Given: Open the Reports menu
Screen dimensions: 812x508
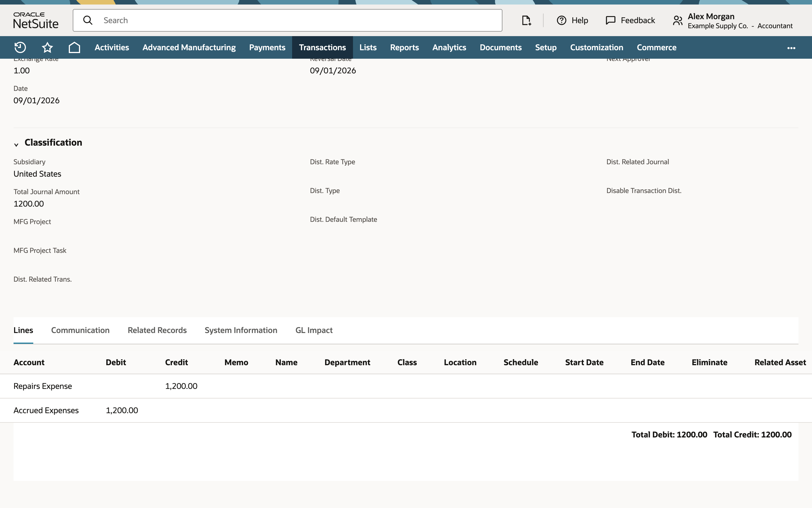Looking at the screenshot, I should (x=404, y=47).
